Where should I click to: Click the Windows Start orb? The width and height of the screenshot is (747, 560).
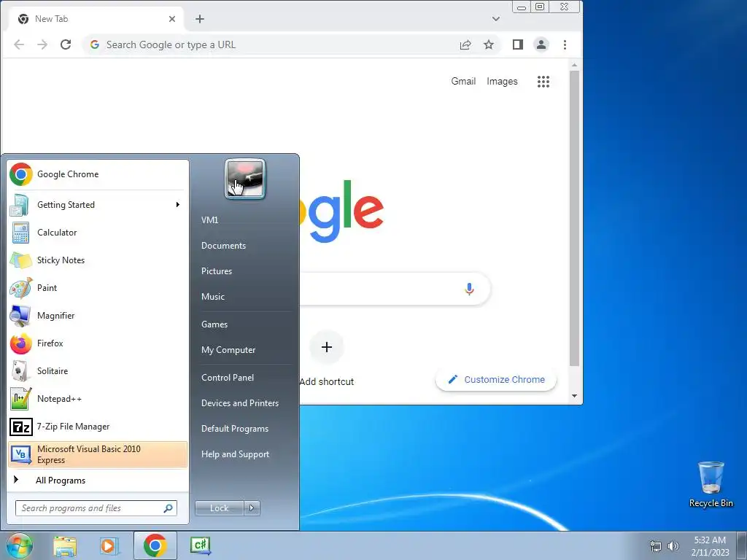point(19,545)
